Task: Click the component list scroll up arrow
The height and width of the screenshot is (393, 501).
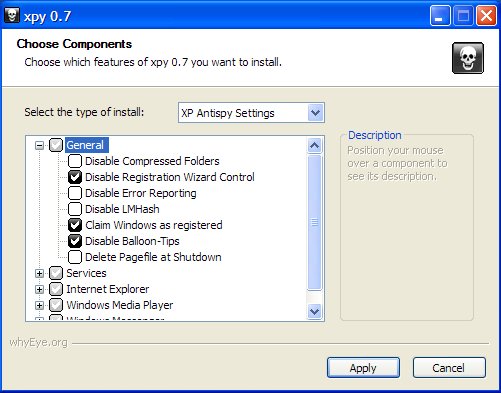Action: [x=315, y=145]
